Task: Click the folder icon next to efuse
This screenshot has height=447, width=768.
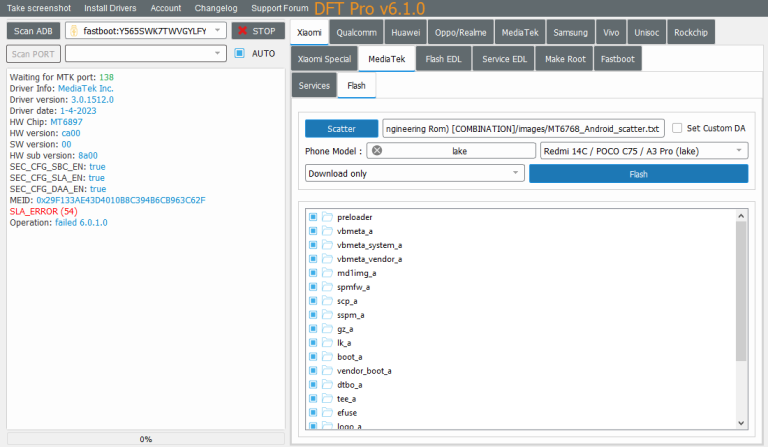Action: click(327, 412)
